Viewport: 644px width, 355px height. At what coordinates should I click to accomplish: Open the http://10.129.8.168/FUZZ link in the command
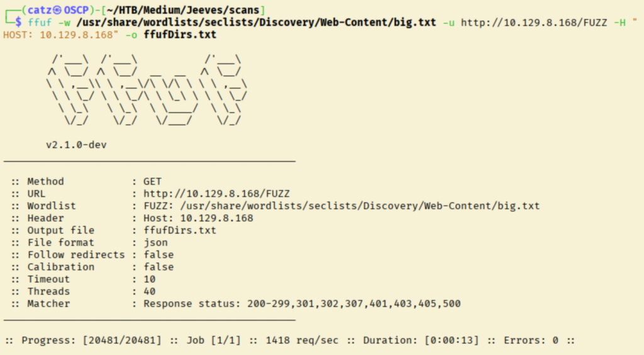pyautogui.click(x=534, y=23)
